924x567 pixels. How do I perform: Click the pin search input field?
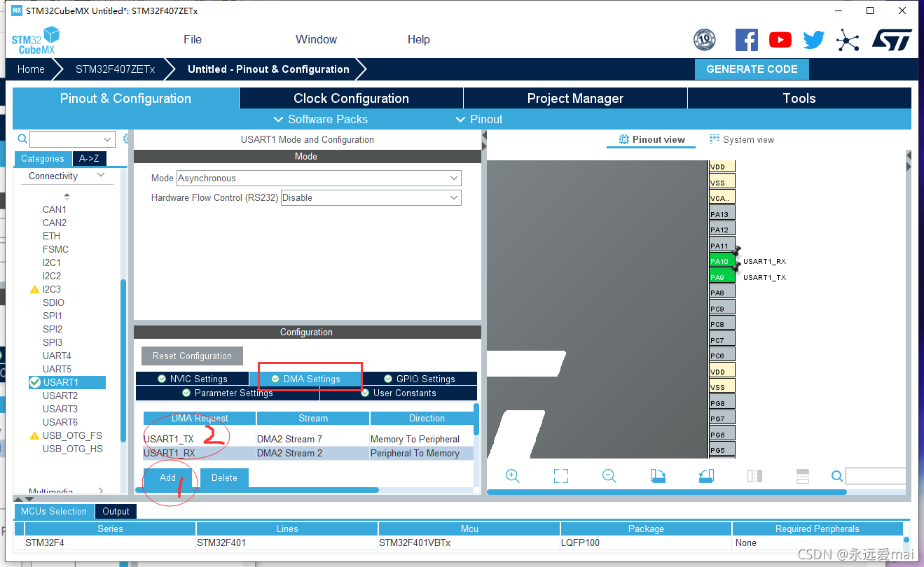point(876,476)
